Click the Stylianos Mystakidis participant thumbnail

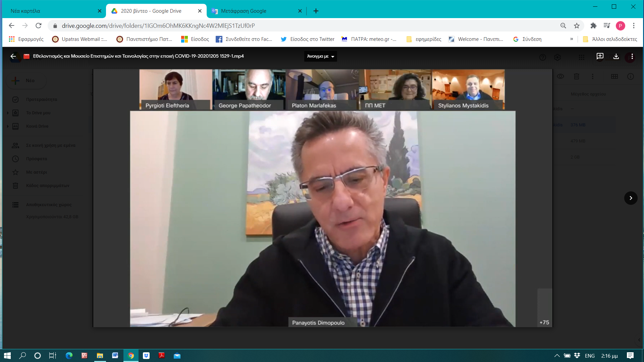tap(468, 89)
